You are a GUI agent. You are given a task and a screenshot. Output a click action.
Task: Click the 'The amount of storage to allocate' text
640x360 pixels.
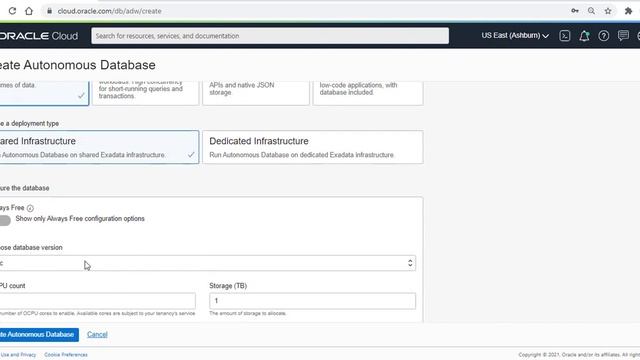pyautogui.click(x=248, y=313)
